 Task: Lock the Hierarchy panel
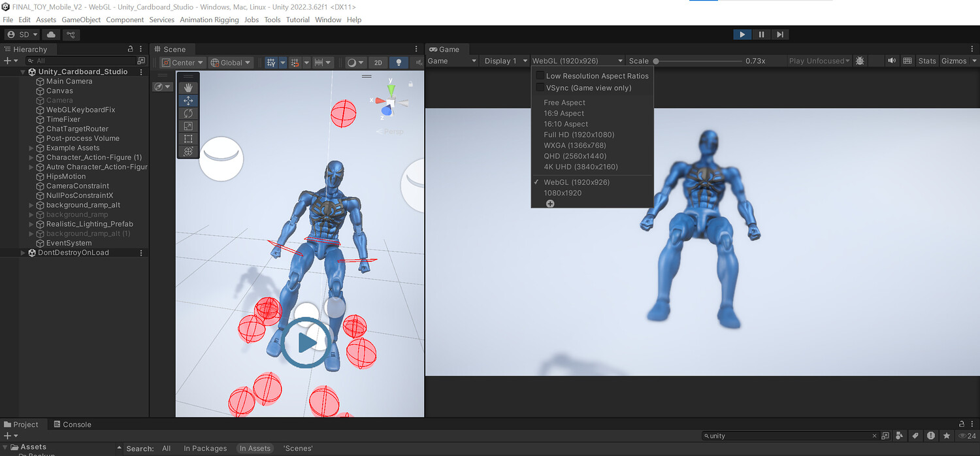pyautogui.click(x=130, y=49)
